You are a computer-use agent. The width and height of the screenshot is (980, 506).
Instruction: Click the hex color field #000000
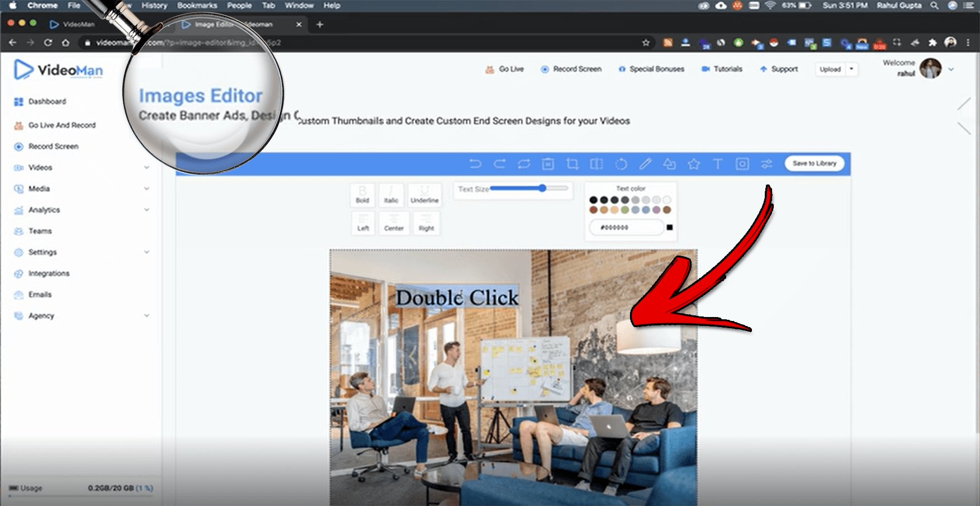(x=626, y=228)
